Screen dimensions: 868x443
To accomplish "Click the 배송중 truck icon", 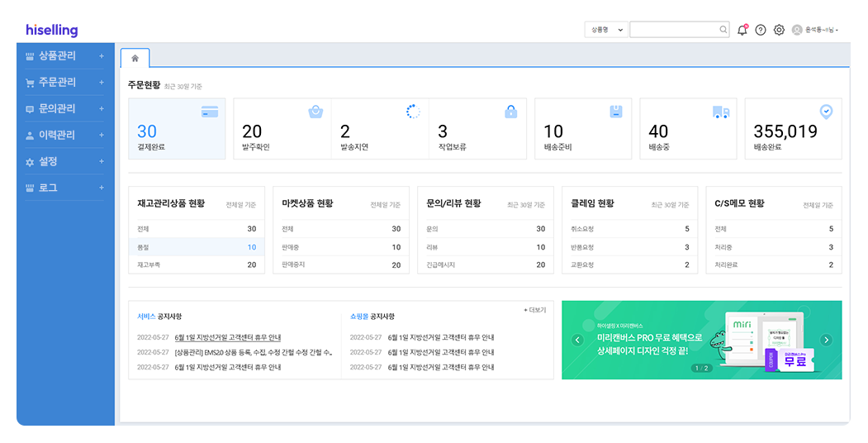I will coord(721,112).
